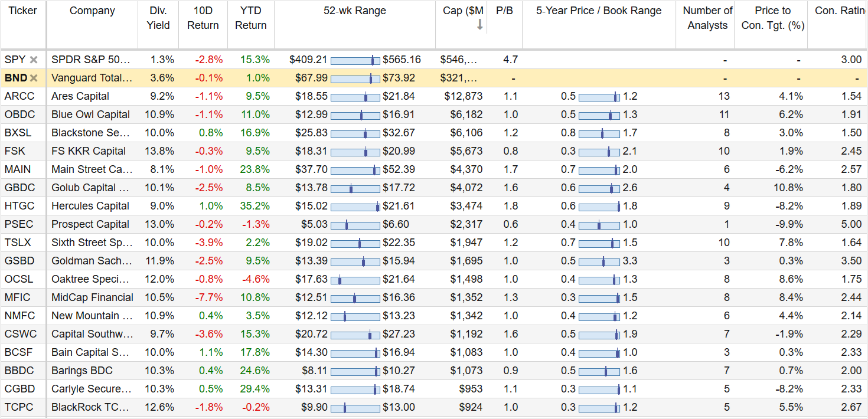Sort by 52-wk Range header
The image size is (868, 419).
(x=355, y=11)
